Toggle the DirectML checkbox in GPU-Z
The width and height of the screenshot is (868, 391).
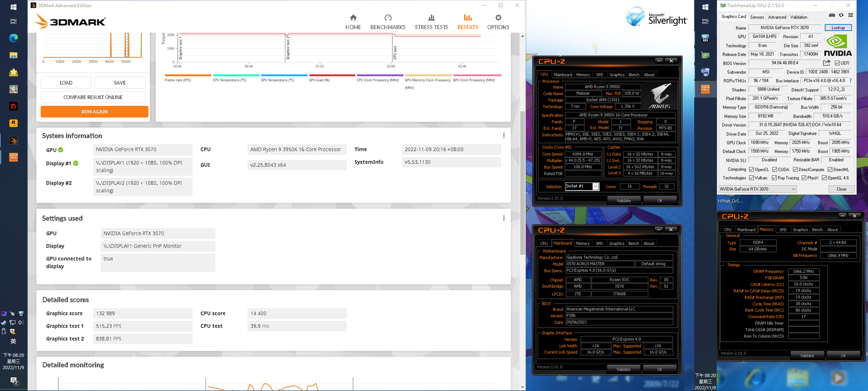tap(830, 169)
